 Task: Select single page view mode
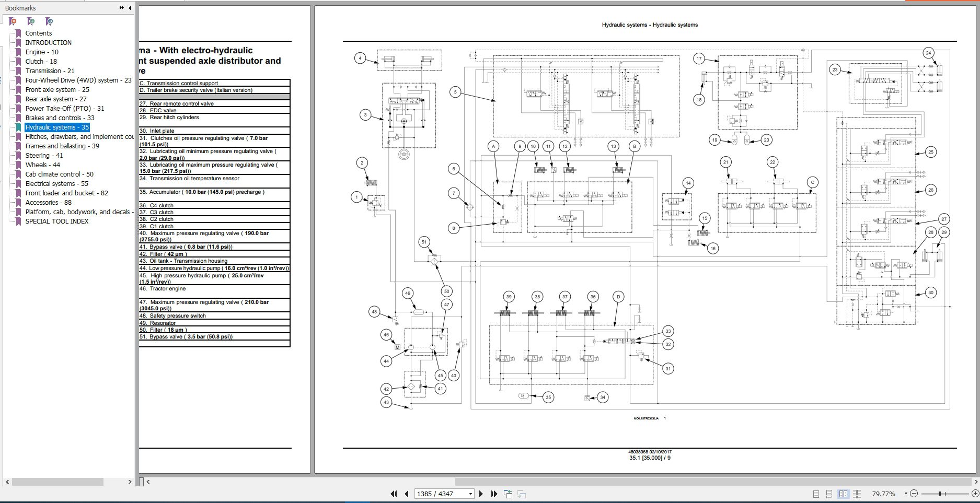coord(815,494)
